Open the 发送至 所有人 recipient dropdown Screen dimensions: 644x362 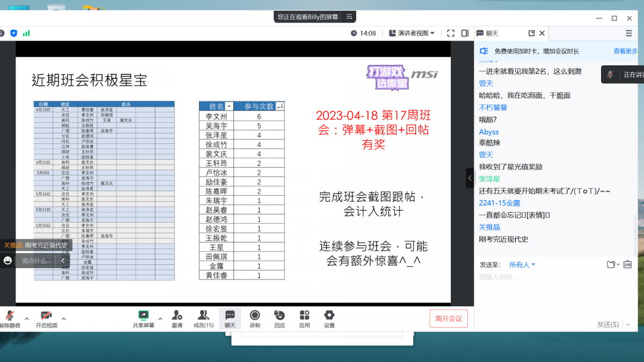522,264
